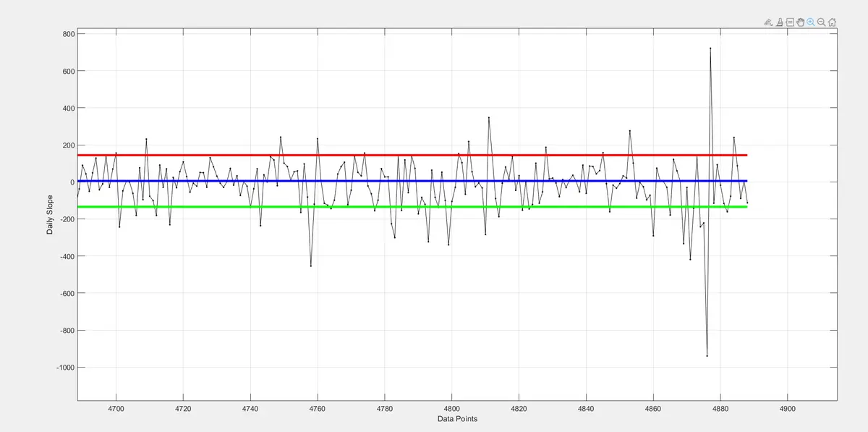The width and height of the screenshot is (868, 432).
Task: Toggle the Zoom In magnifier tool
Action: coord(811,22)
